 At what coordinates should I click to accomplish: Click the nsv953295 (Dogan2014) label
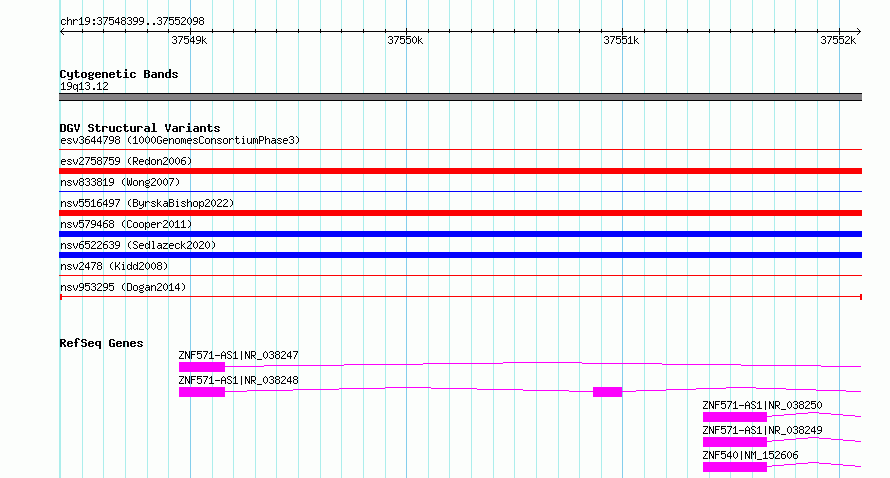click(x=123, y=287)
